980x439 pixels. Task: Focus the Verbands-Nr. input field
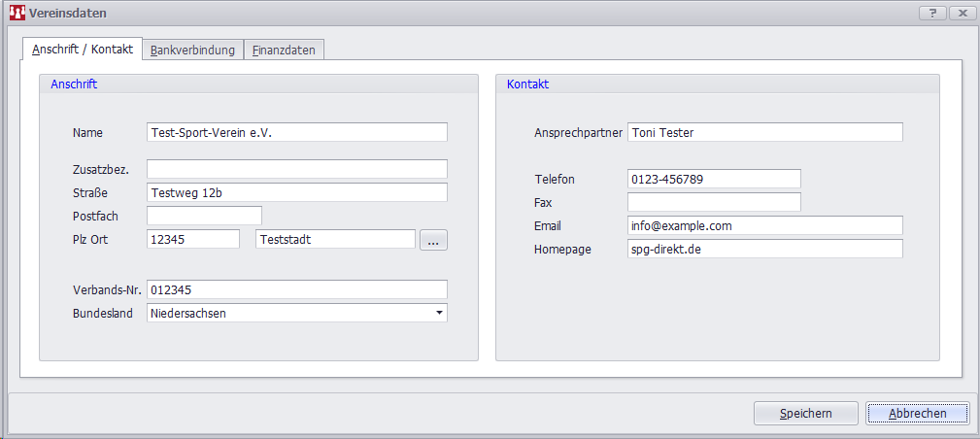[x=296, y=289]
